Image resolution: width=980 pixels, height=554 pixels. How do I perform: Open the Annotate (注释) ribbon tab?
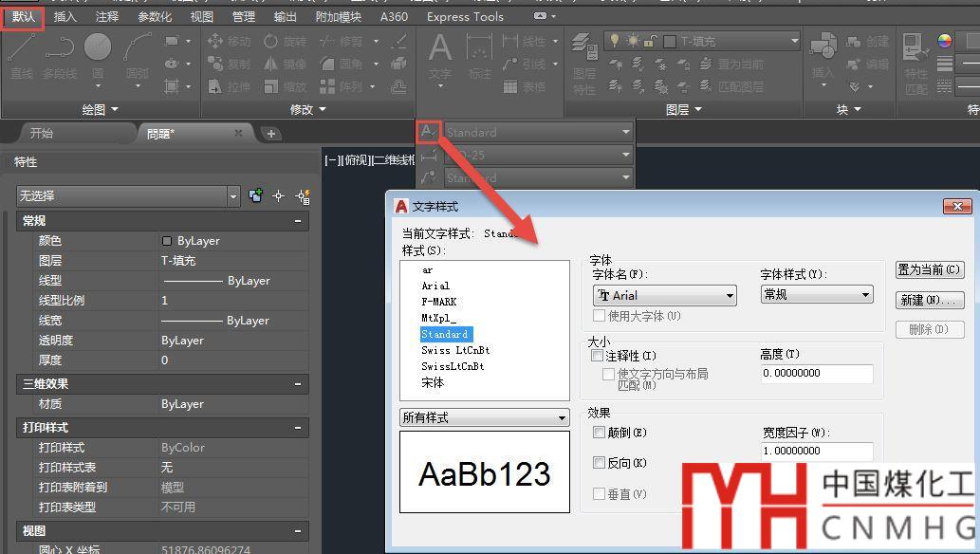click(107, 16)
